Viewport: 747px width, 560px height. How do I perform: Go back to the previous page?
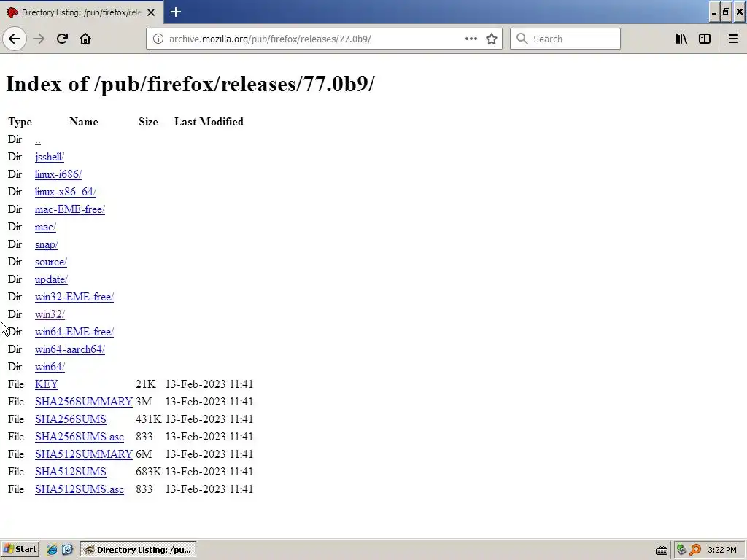(15, 39)
